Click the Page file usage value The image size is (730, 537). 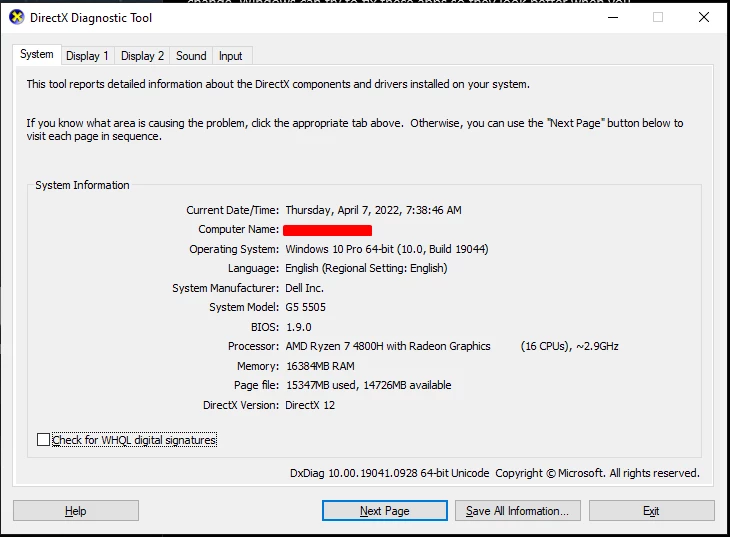[x=369, y=385]
